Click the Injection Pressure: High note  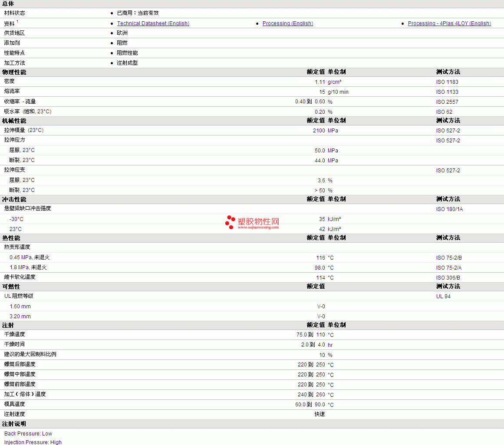[33, 442]
